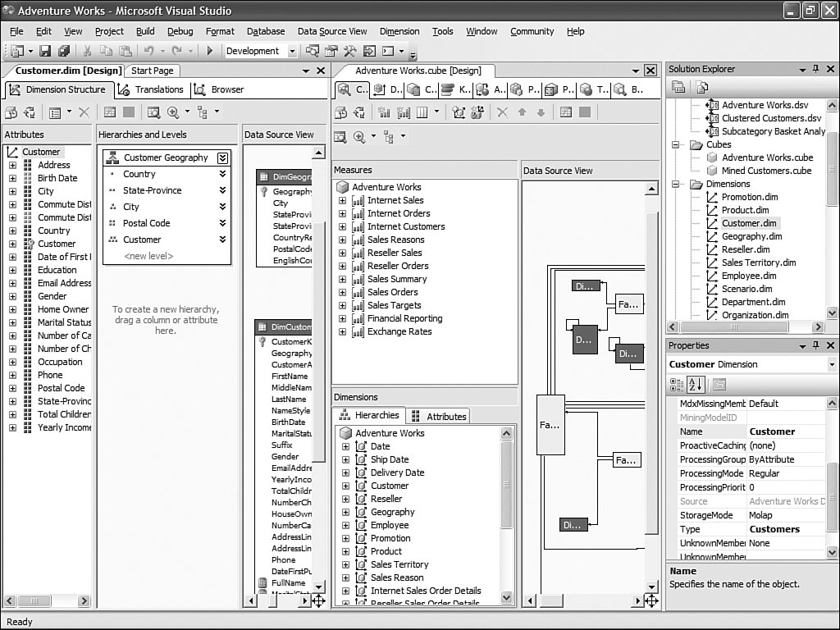Image resolution: width=840 pixels, height=630 pixels.
Task: Open Customer Dimension object dropdown in Properties
Action: [832, 364]
